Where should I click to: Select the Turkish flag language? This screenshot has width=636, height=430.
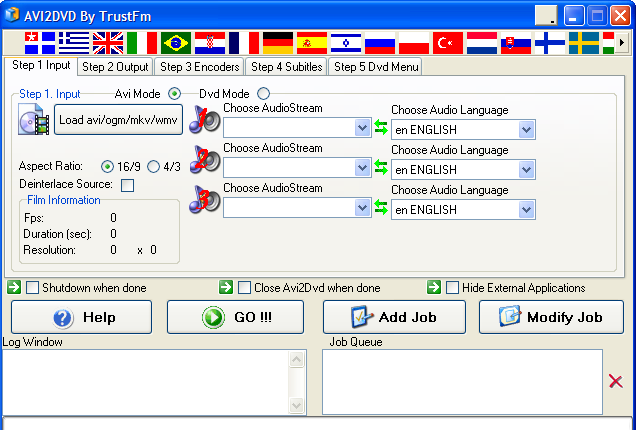(x=448, y=43)
